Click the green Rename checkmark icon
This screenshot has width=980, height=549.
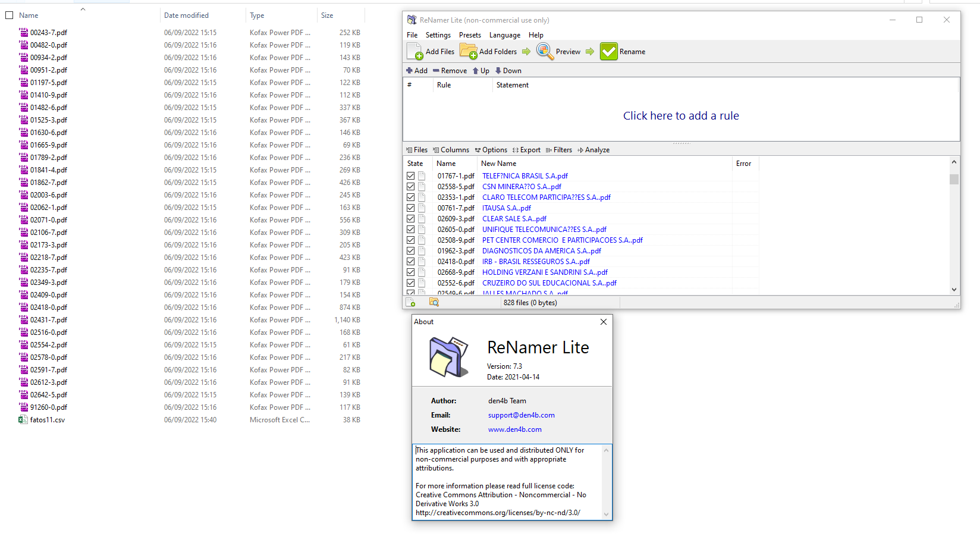coord(609,52)
